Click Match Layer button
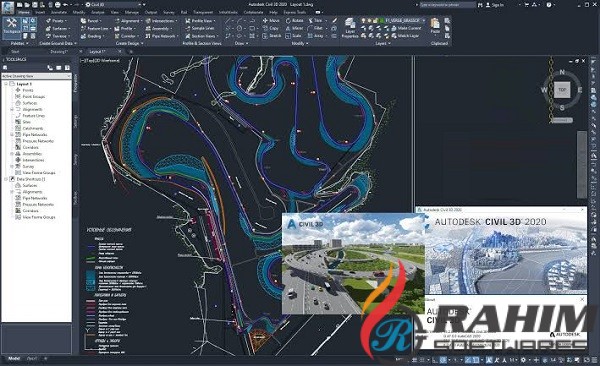This screenshot has width=600, height=366. click(406, 36)
